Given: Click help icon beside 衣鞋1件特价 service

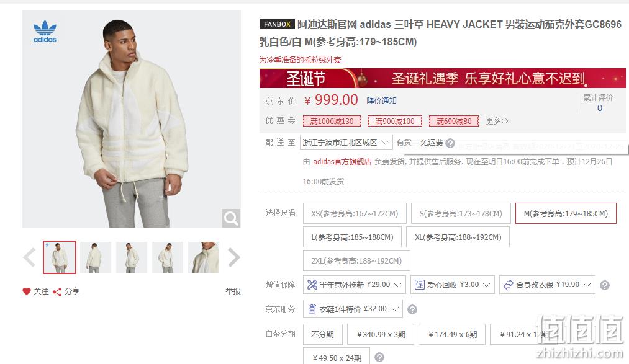Looking at the screenshot, I should (412, 309).
